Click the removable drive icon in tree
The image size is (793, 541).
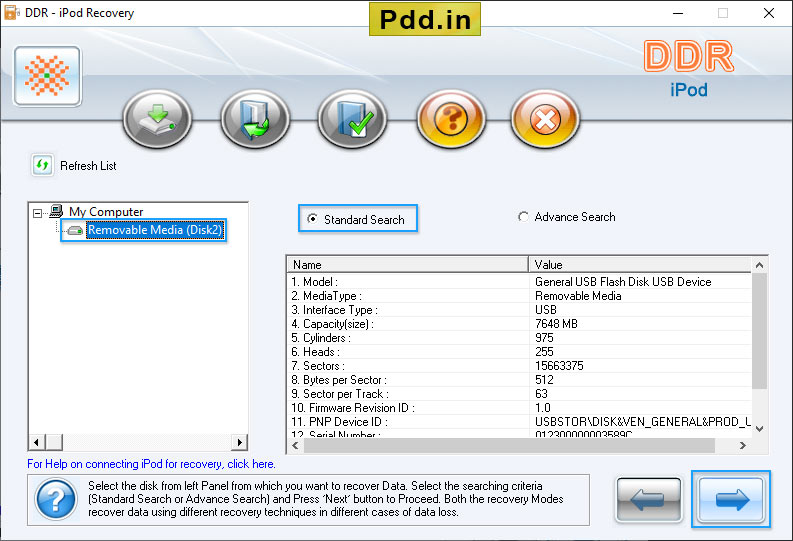point(75,231)
